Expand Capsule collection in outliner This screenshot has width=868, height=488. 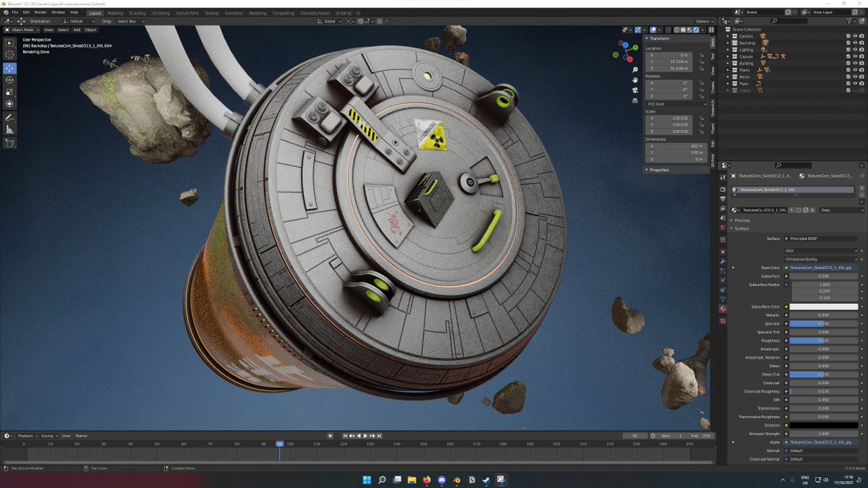click(x=729, y=56)
